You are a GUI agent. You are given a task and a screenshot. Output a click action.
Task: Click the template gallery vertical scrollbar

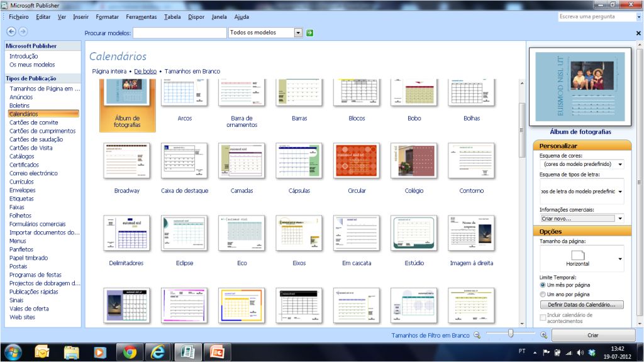[522, 131]
